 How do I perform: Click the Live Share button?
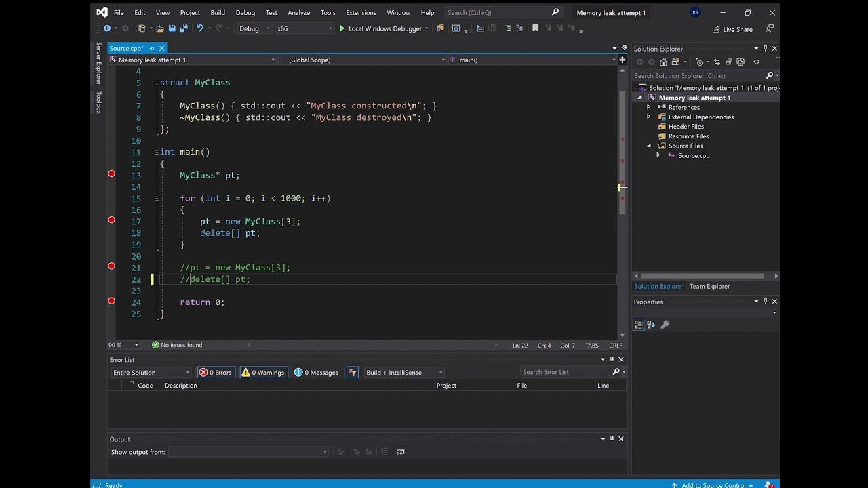click(732, 29)
